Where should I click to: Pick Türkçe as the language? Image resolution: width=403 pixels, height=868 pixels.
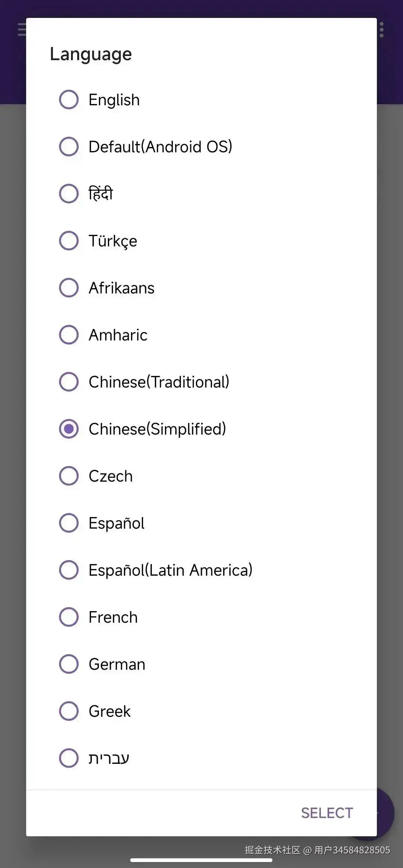pyautogui.click(x=69, y=241)
